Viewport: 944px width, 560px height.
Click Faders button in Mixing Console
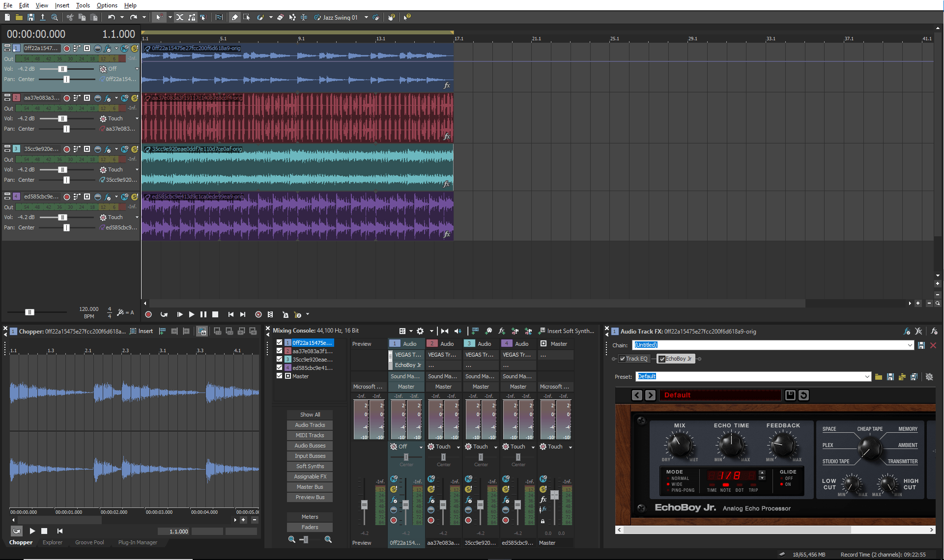click(x=310, y=527)
